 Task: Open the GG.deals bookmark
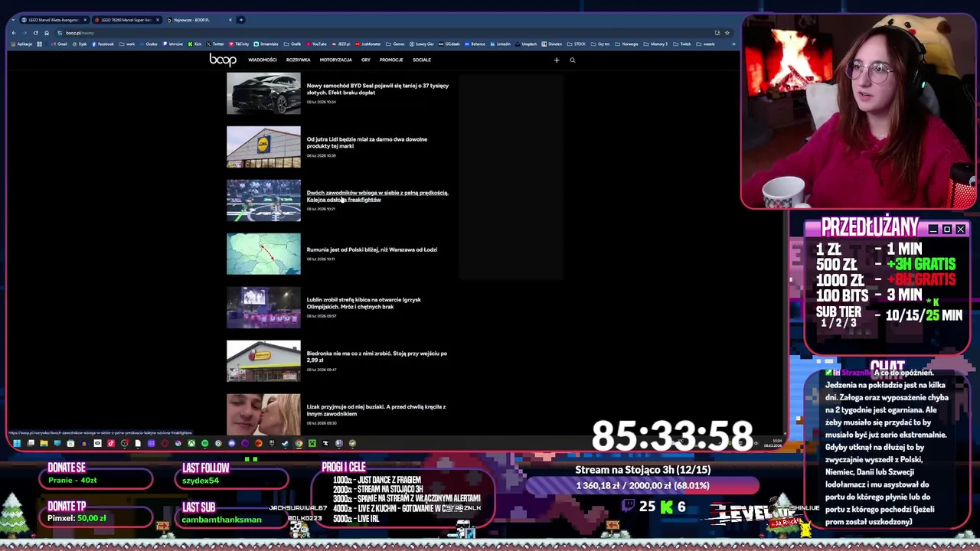click(x=449, y=44)
